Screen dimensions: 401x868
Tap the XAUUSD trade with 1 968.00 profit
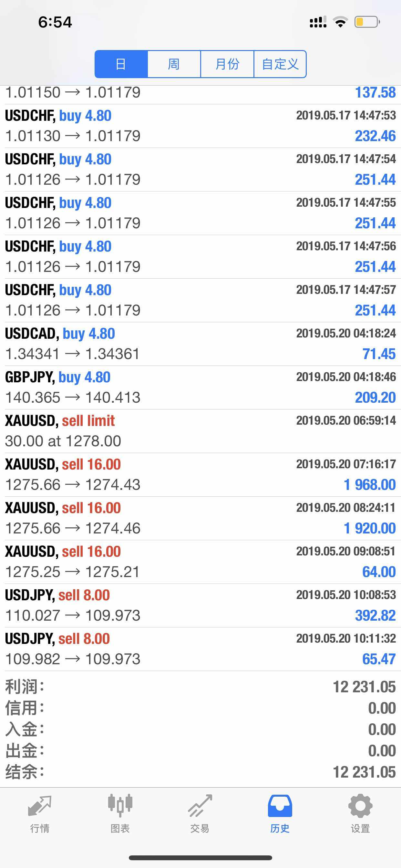200,474
